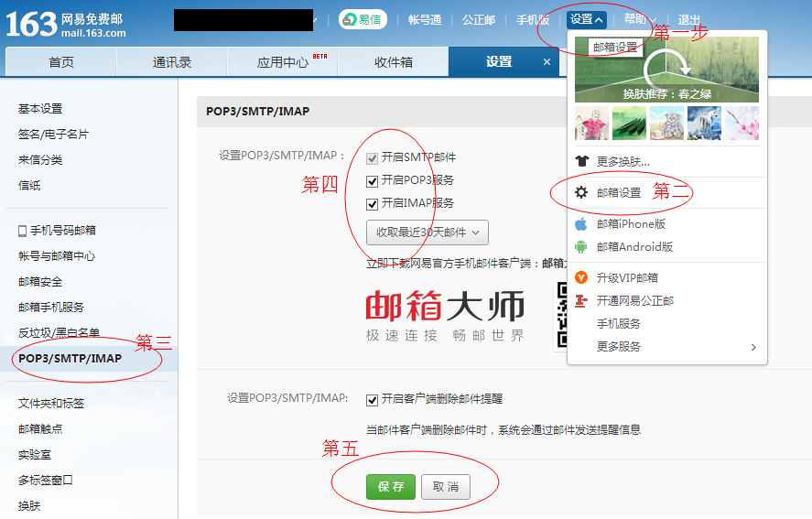Viewport: 812px width, 519px height.
Task: Click the 163 网易免费邮 logo
Action: pyautogui.click(x=66, y=25)
